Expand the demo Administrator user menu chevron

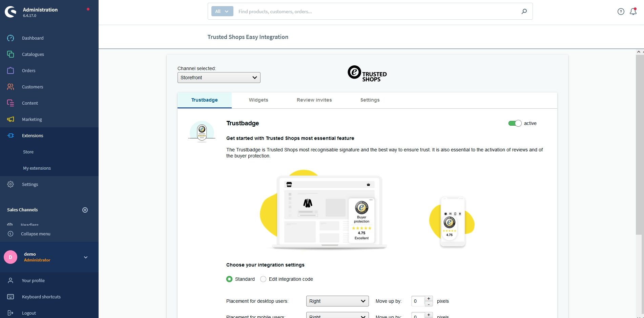[86, 257]
